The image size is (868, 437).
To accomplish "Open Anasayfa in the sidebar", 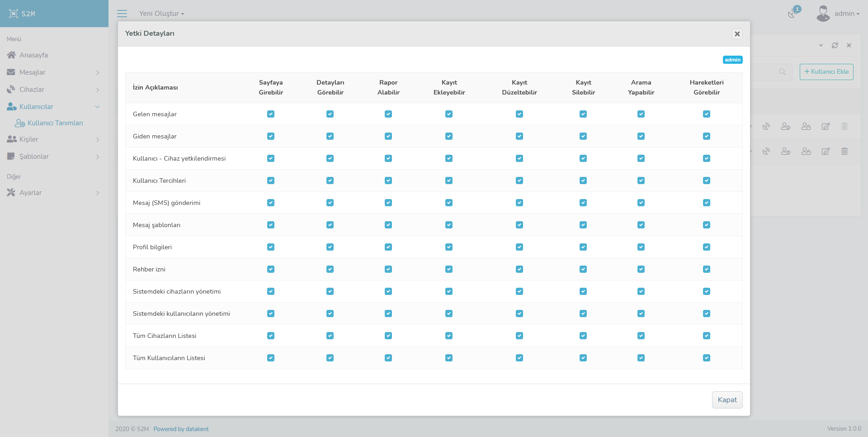I will pos(33,55).
